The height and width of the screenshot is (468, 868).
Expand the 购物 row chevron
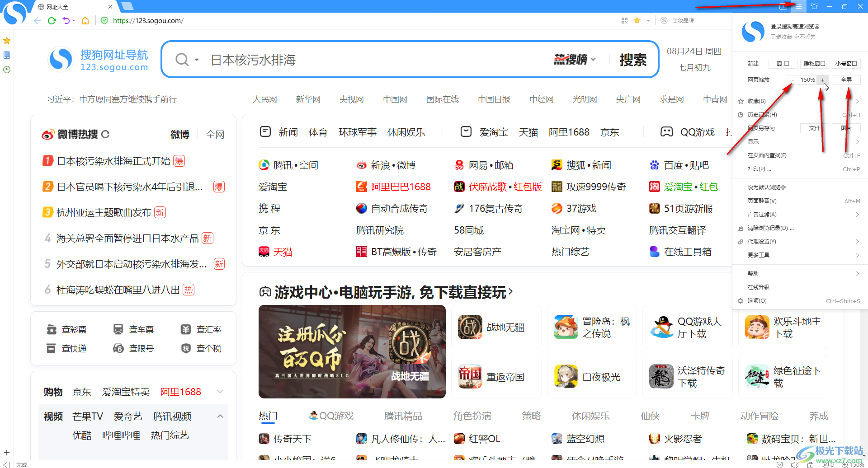click(x=220, y=392)
